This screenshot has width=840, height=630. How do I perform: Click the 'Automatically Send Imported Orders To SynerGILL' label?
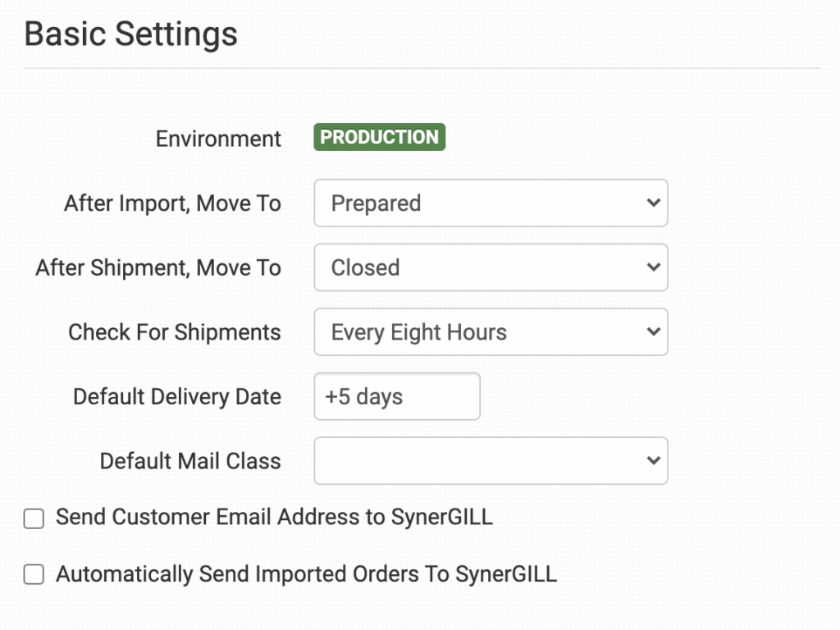306,574
